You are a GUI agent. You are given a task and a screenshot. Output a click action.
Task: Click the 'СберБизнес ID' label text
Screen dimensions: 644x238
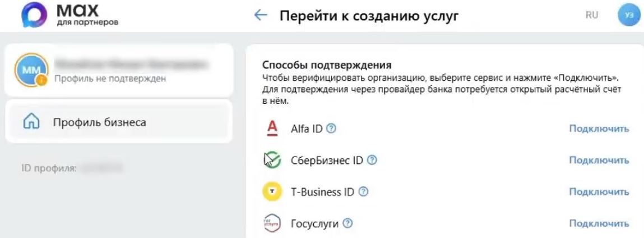click(327, 161)
